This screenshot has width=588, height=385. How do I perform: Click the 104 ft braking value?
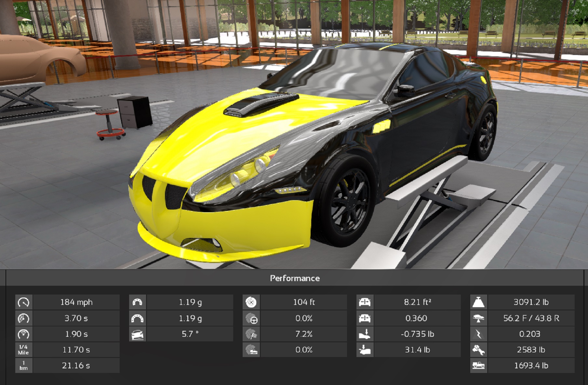point(304,302)
